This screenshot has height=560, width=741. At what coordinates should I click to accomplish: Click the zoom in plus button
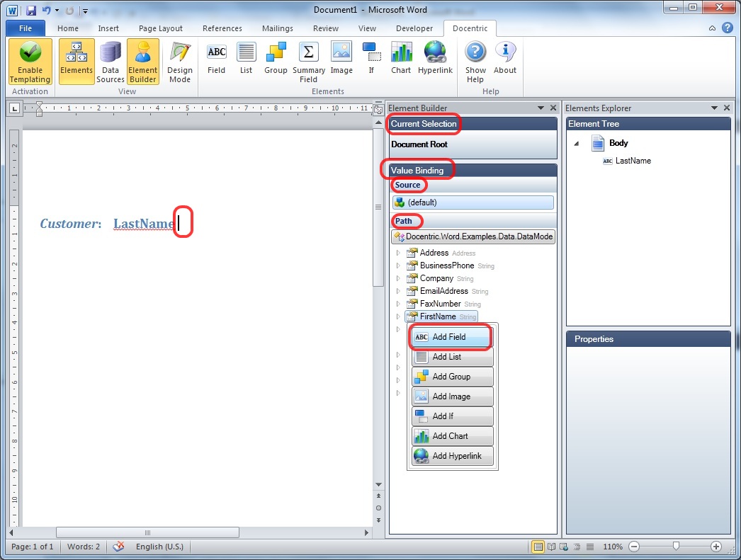tap(716, 547)
